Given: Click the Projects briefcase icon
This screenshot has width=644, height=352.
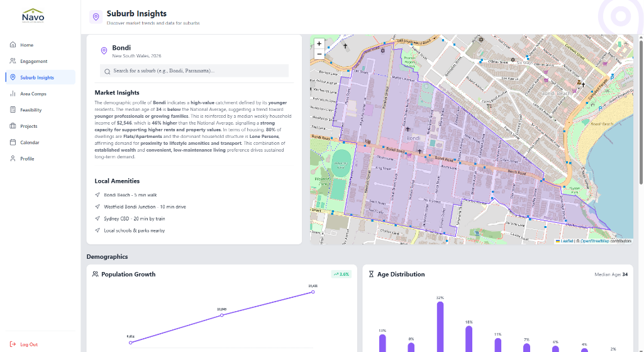Looking at the screenshot, I should [x=13, y=126].
